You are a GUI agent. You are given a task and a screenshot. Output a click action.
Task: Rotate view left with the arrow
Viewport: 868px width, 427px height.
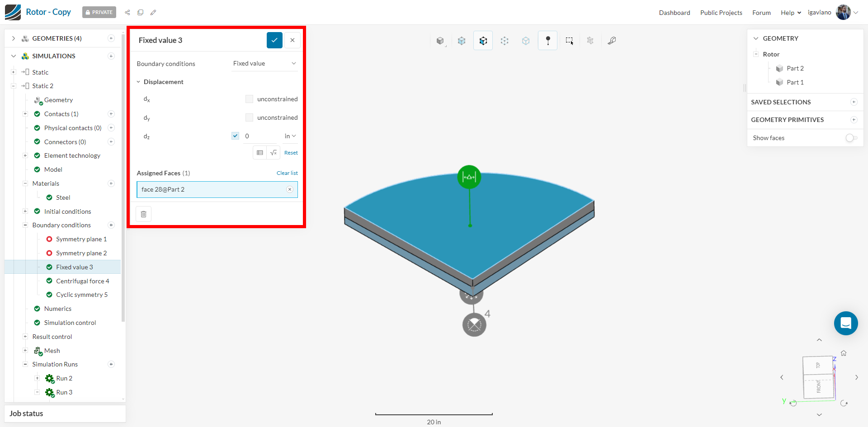[x=782, y=377]
